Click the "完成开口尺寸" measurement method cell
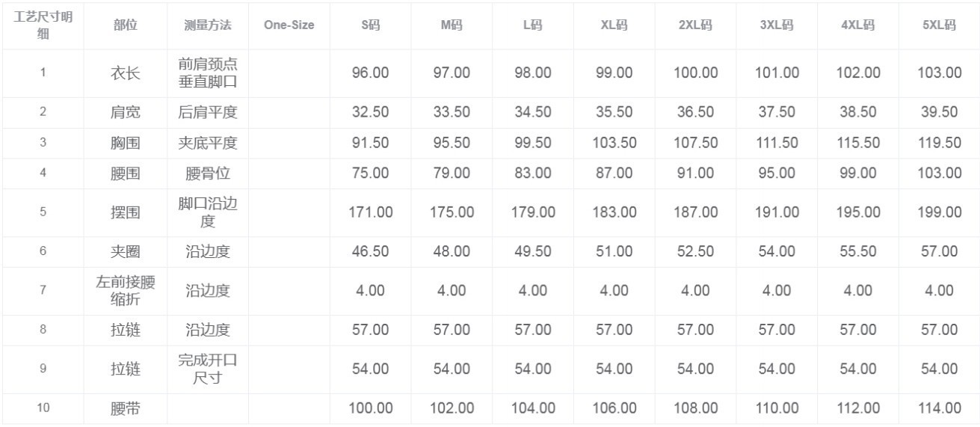Image resolution: width=980 pixels, height=427 pixels. coord(208,369)
